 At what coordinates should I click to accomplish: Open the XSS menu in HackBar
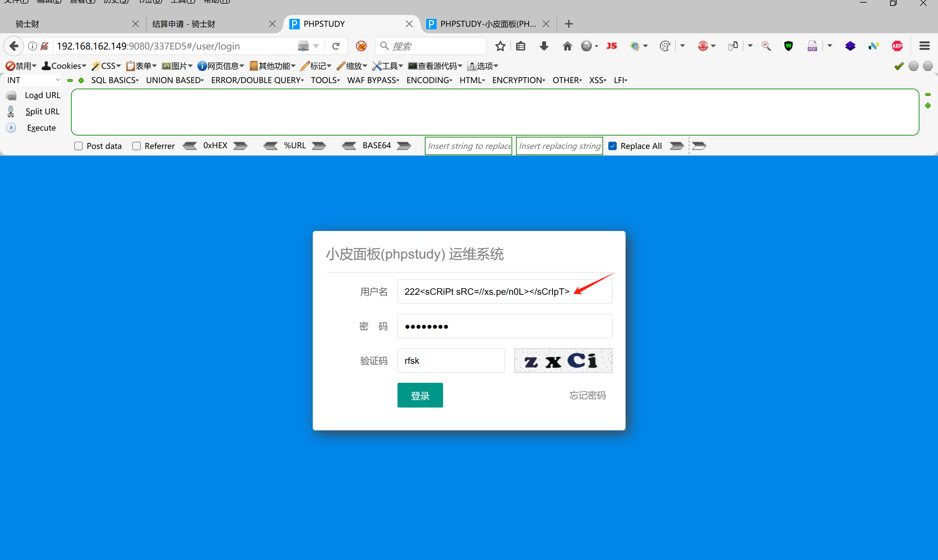click(597, 80)
